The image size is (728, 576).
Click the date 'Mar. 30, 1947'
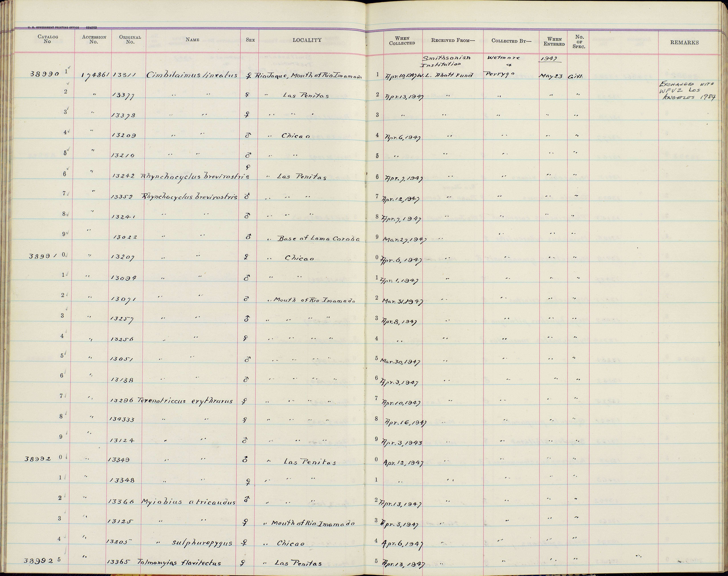[400, 362]
